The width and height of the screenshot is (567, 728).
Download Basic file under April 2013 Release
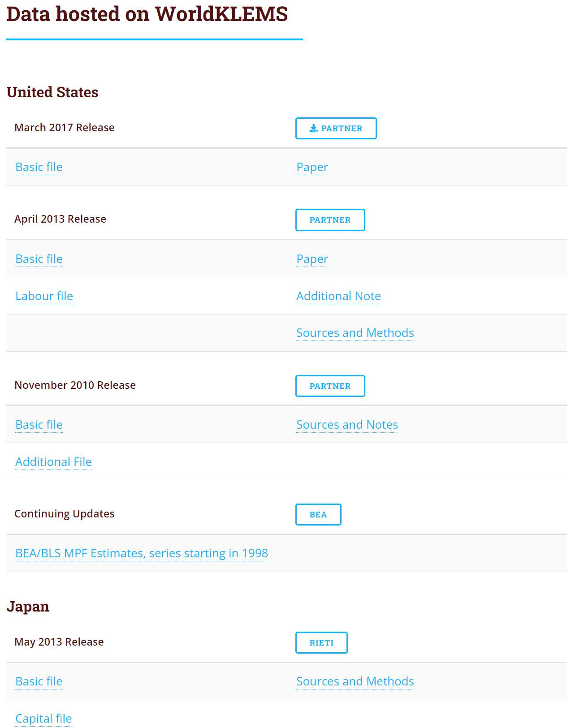[x=39, y=259]
